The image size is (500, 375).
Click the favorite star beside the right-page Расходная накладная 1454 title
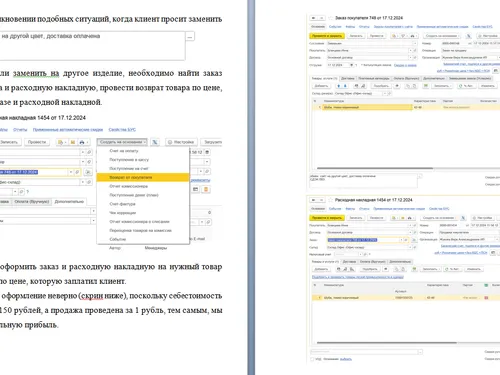pos(331,200)
